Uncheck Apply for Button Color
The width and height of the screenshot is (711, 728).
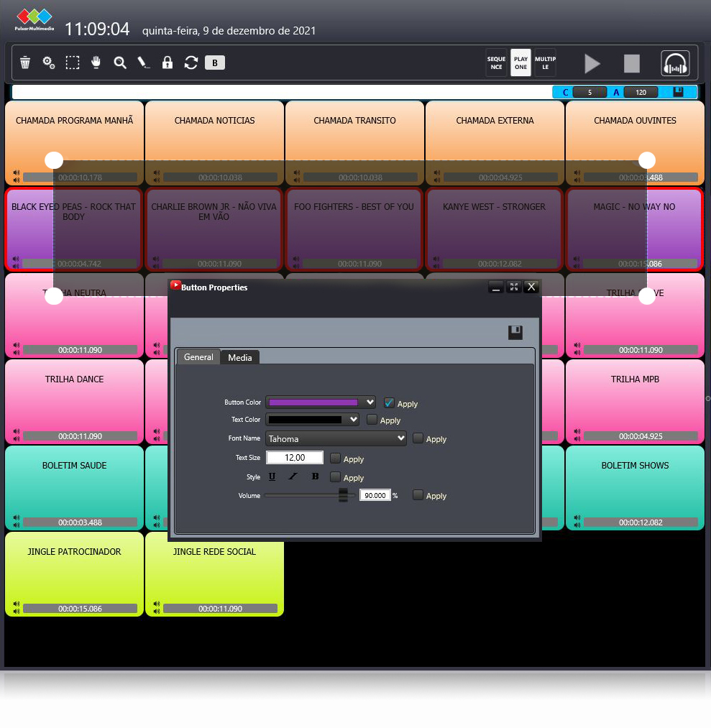(389, 402)
